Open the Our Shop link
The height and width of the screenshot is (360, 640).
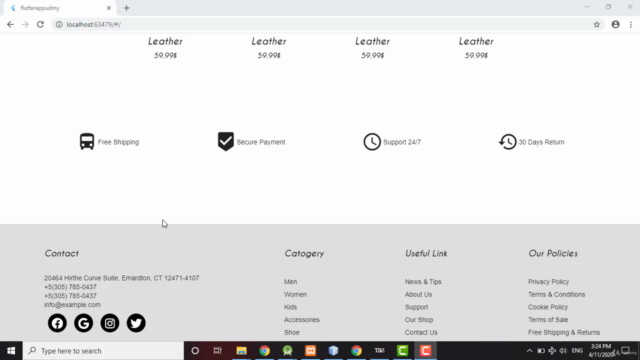coord(419,320)
